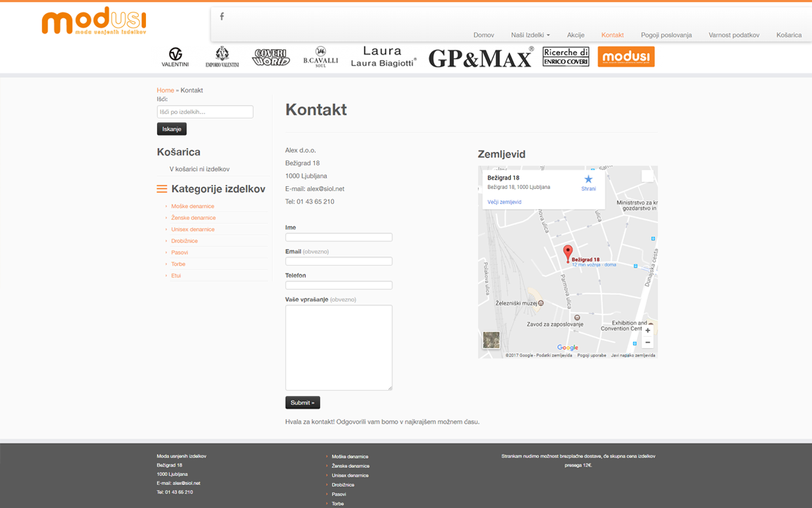The width and height of the screenshot is (812, 508).
Task: Zoom in using the map plus control
Action: coord(647,330)
